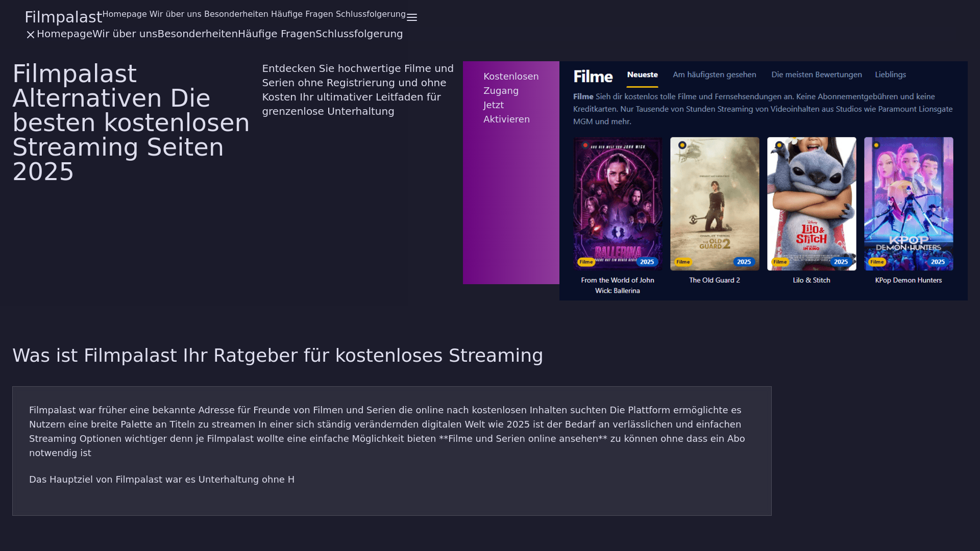Viewport: 980px width, 551px height.
Task: Open the hamburger menu icon
Action: coord(412,17)
